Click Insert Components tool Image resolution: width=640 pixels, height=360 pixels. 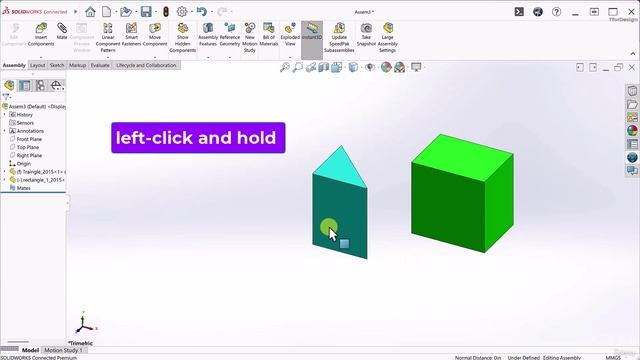pos(41,34)
